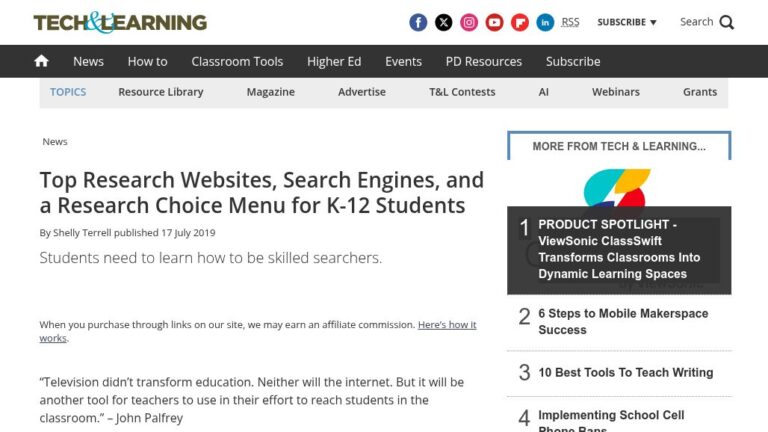Click the product spotlight thumbnail image

coord(617,188)
